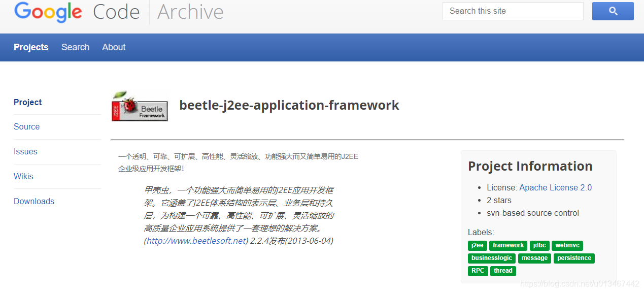
Task: Click the RPC label tag
Action: tap(478, 271)
